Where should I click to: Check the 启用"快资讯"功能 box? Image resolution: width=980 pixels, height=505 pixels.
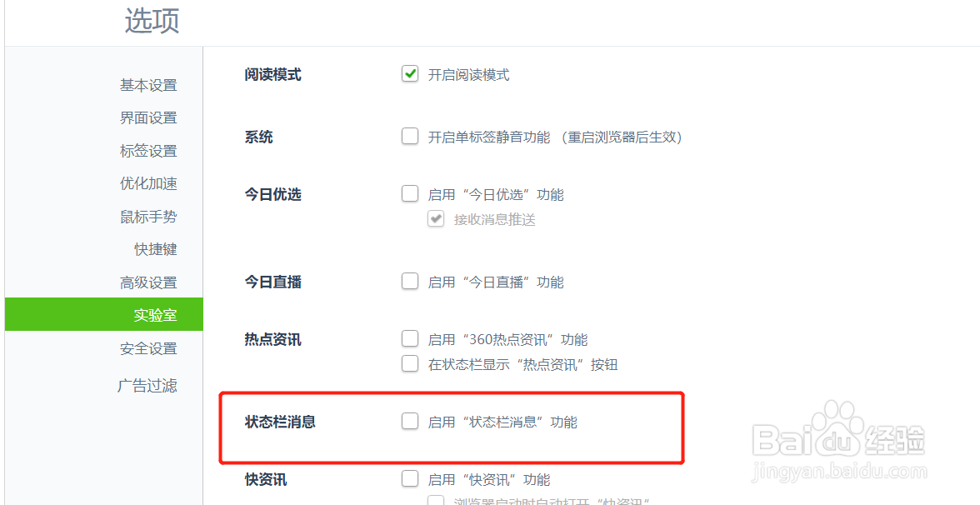tap(410, 479)
